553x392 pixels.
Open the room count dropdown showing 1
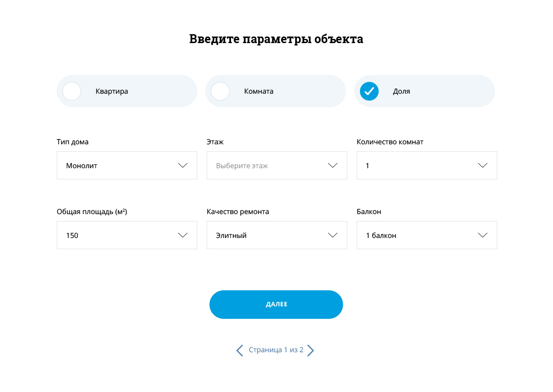pyautogui.click(x=417, y=165)
